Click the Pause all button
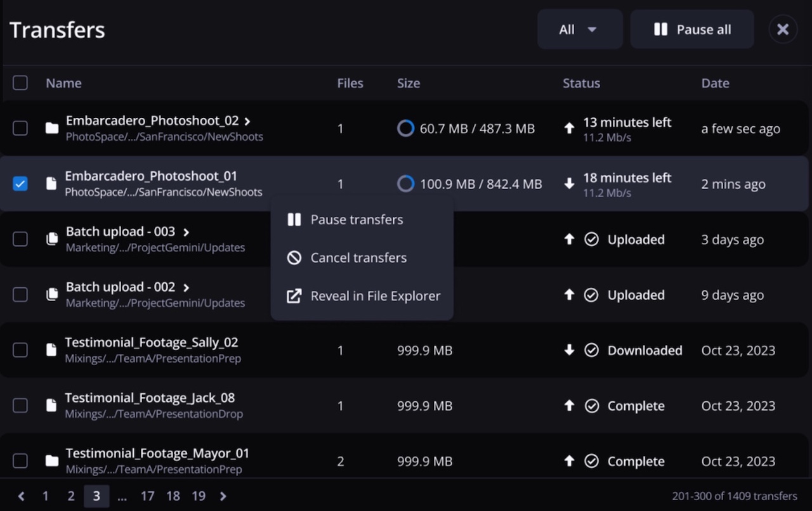The image size is (812, 511). pyautogui.click(x=692, y=29)
